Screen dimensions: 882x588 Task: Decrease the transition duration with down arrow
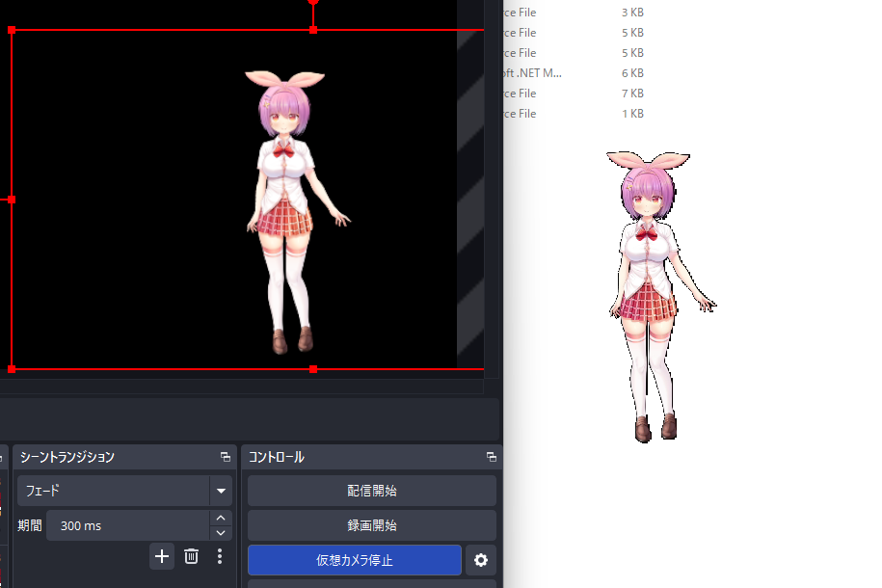(221, 531)
